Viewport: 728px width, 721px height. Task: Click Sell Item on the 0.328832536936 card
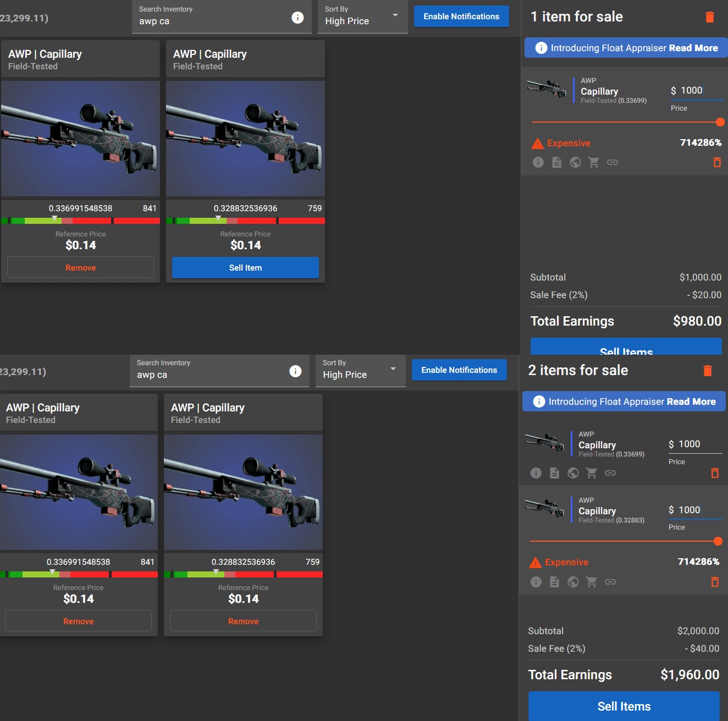coord(245,268)
